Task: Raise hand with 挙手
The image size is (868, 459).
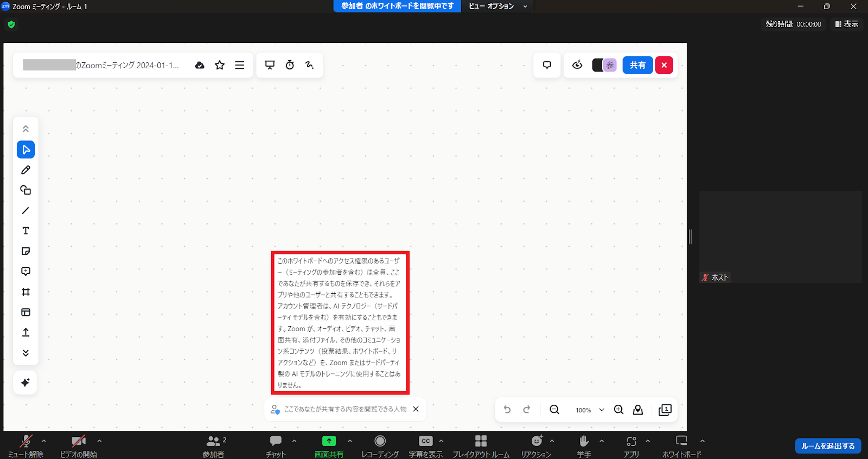Action: [x=584, y=446]
